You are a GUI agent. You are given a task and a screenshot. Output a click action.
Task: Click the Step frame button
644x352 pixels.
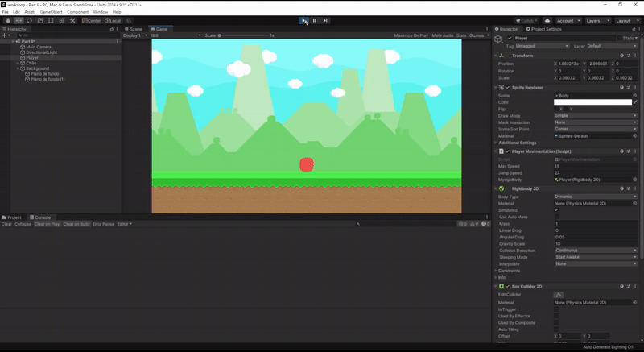(325, 20)
